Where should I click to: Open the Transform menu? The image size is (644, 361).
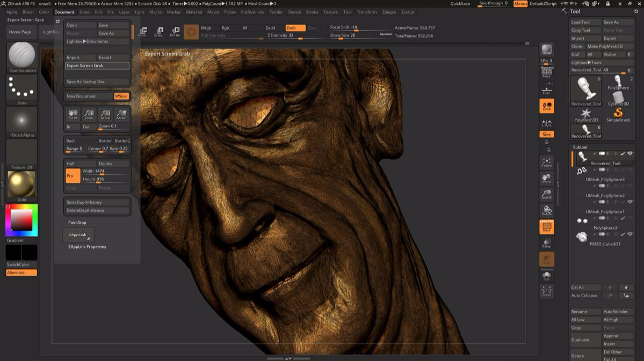(366, 12)
